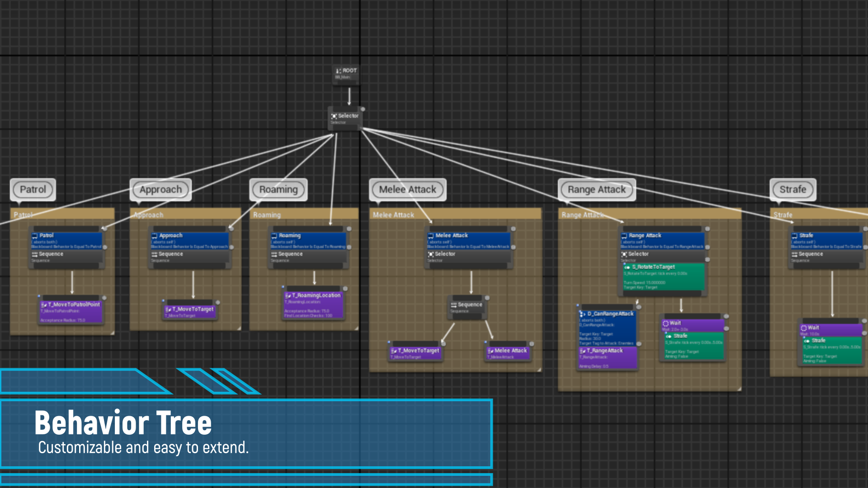Click the Strafe comment bubble
Screen dimensions: 868x488
793,189
